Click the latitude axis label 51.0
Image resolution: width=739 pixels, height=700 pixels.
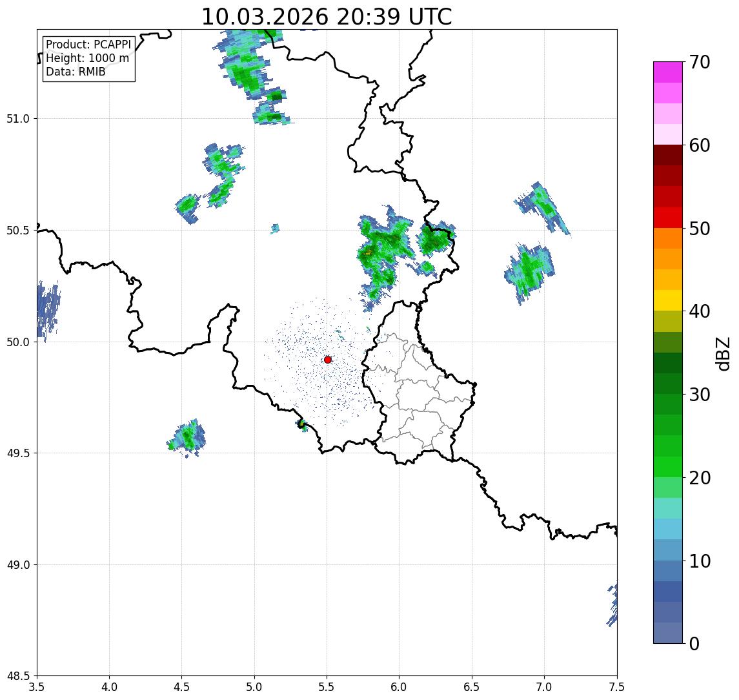pyautogui.click(x=17, y=119)
